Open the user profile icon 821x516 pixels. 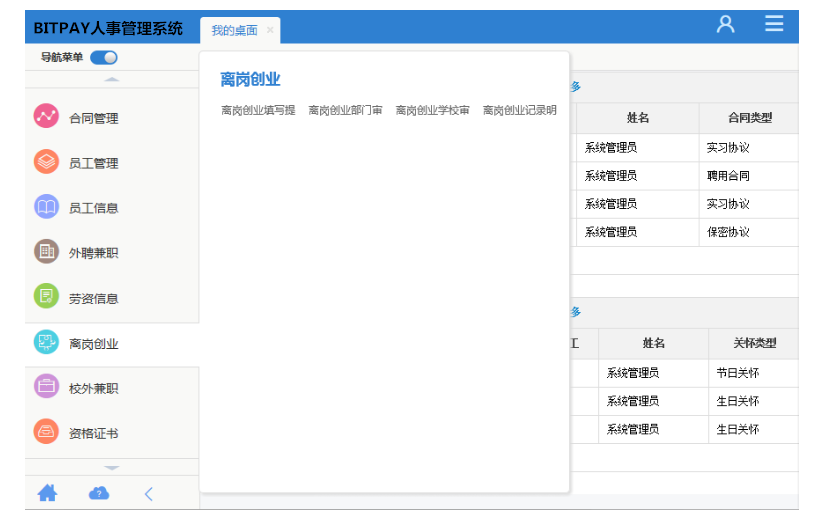[x=725, y=24]
